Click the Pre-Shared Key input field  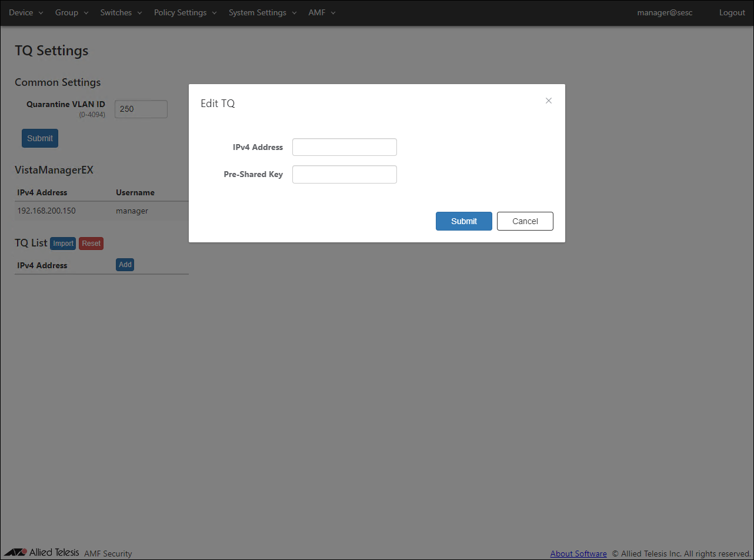[344, 174]
